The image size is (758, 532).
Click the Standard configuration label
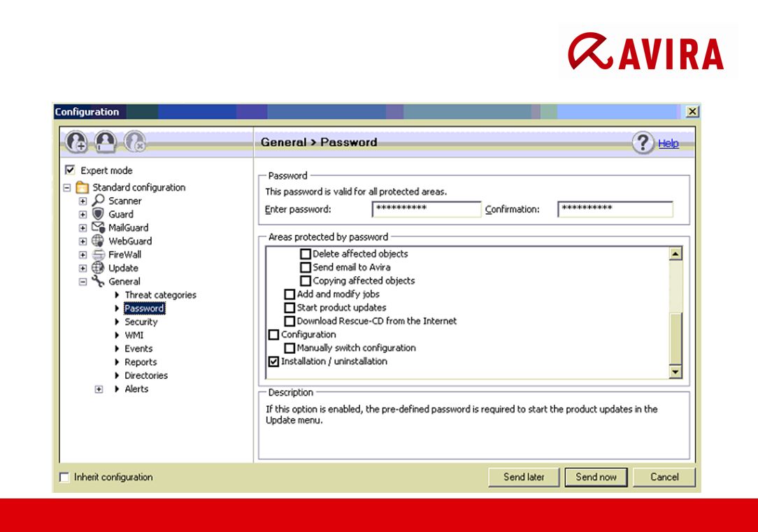138,187
